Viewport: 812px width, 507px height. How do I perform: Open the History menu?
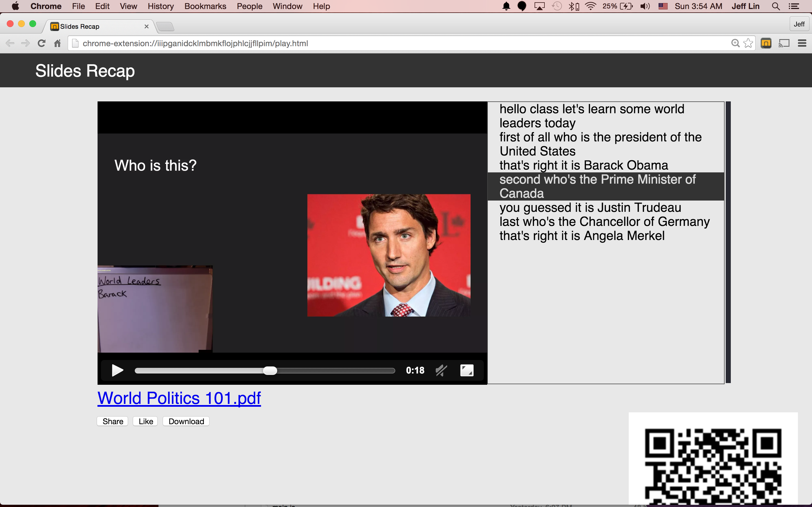pos(160,6)
